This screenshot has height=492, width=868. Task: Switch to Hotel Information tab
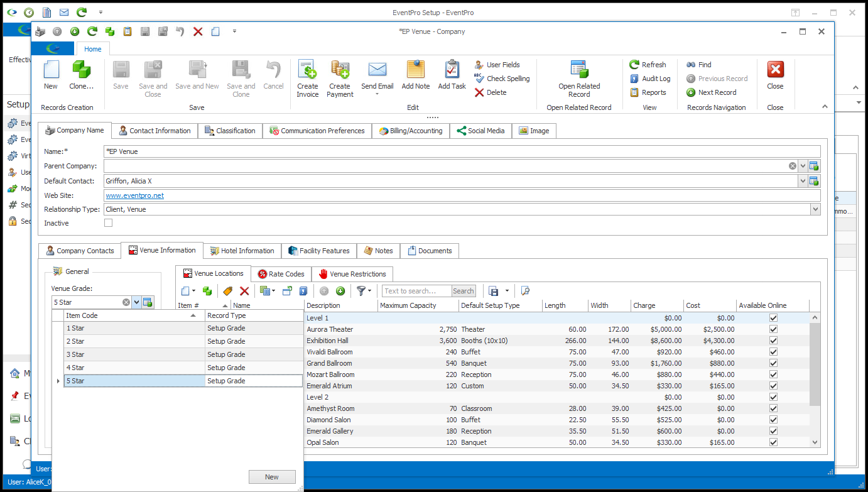coord(242,251)
